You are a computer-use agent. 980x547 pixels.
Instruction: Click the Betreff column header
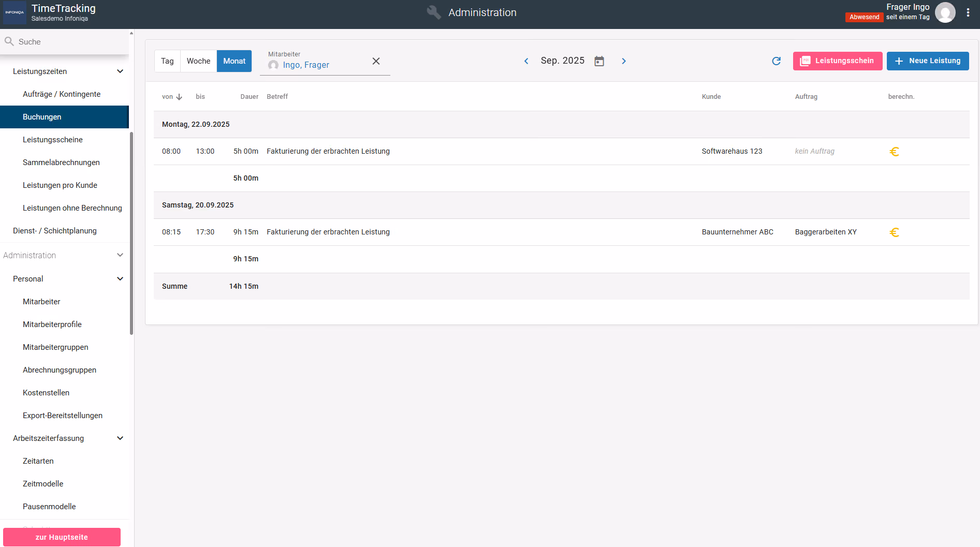tap(277, 97)
